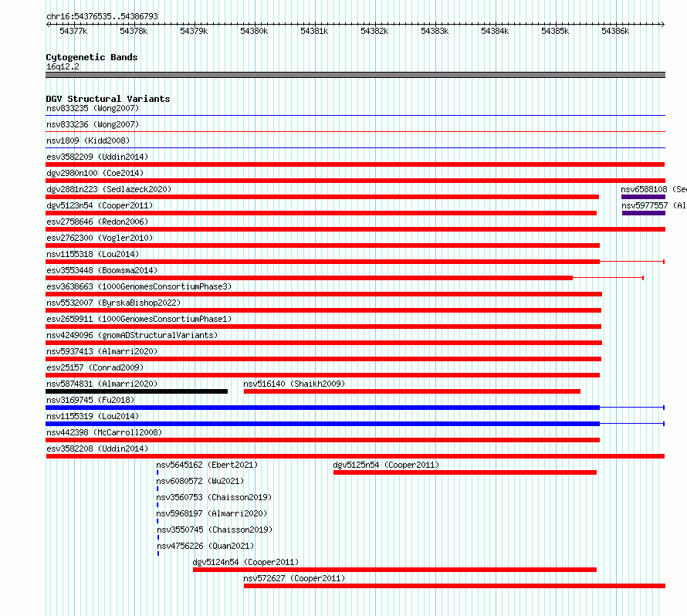Click the dgv5125n54 (Cooper2011) label
The height and width of the screenshot is (616, 687).
386,465
